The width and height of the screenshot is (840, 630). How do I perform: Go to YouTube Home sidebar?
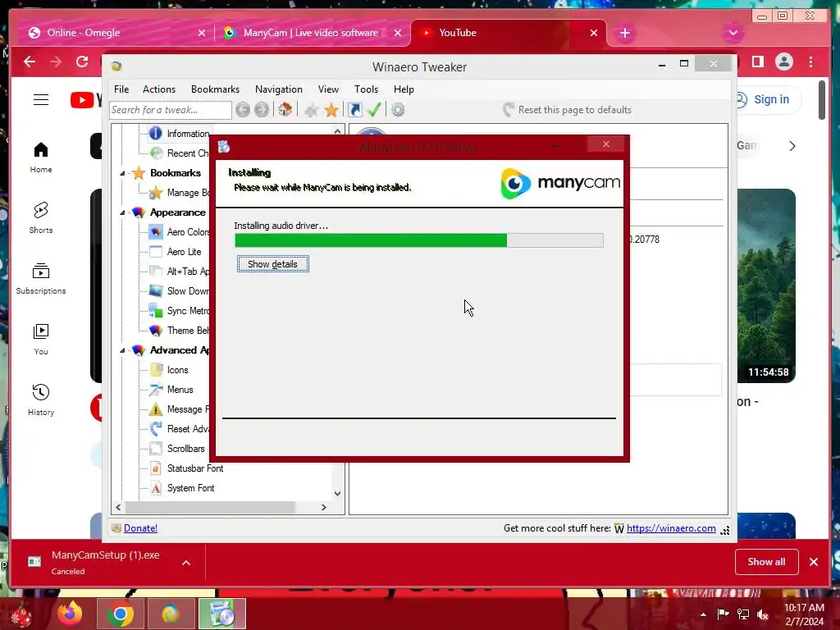click(41, 157)
